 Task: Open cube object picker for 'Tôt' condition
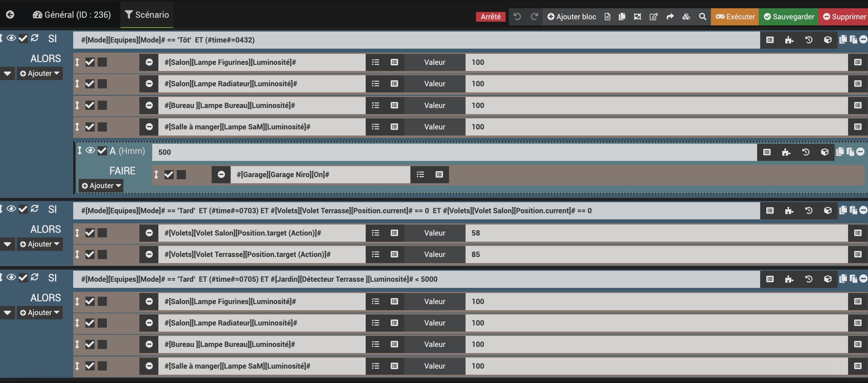[x=828, y=40]
